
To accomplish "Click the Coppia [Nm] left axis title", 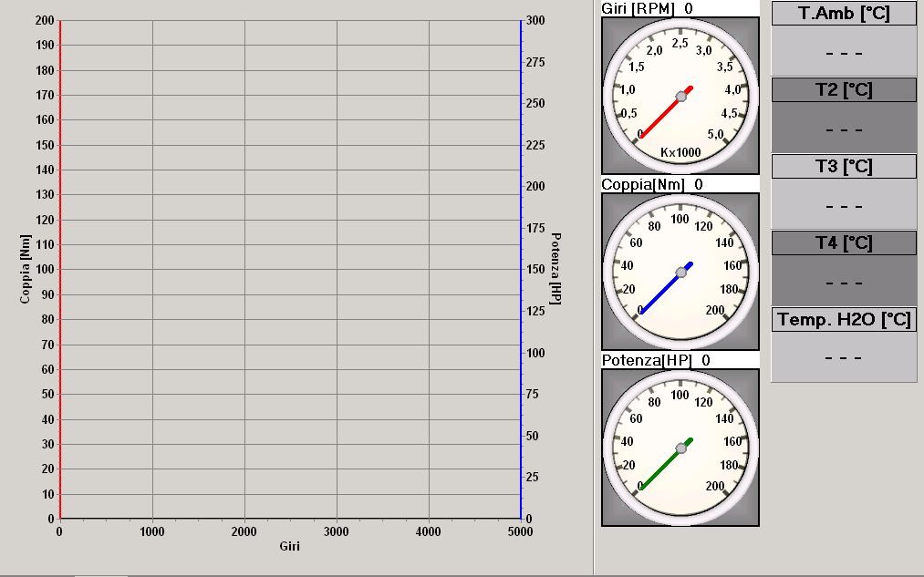I will point(26,269).
